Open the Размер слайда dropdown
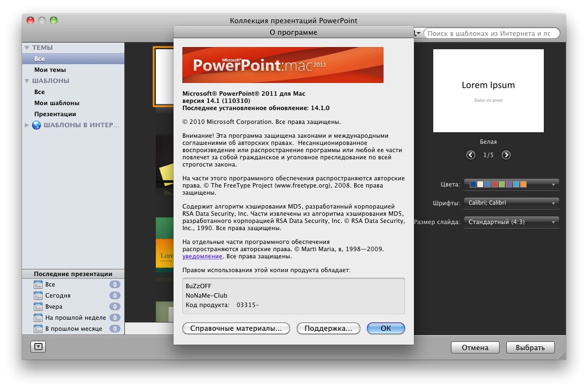 coord(512,222)
